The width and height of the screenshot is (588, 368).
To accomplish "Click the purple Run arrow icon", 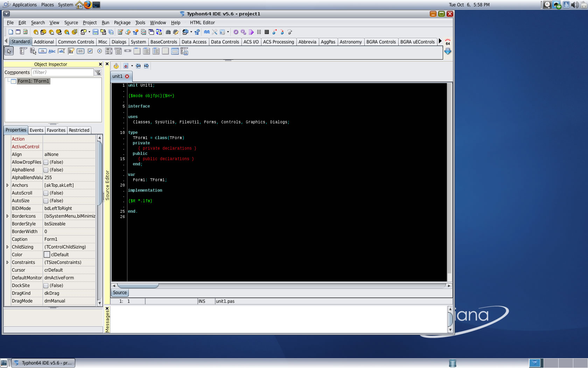I will [251, 32].
